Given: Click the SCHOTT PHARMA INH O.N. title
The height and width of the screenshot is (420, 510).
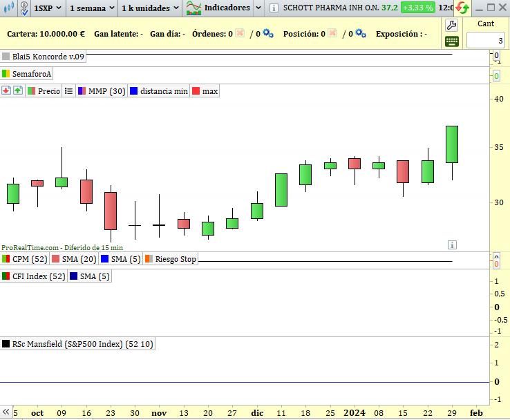Looking at the screenshot, I should tap(331, 8).
